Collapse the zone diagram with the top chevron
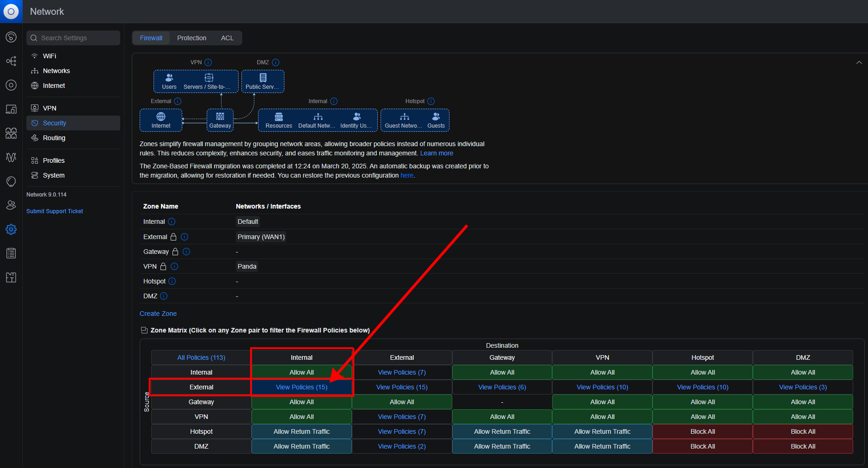868x468 pixels. tap(859, 62)
